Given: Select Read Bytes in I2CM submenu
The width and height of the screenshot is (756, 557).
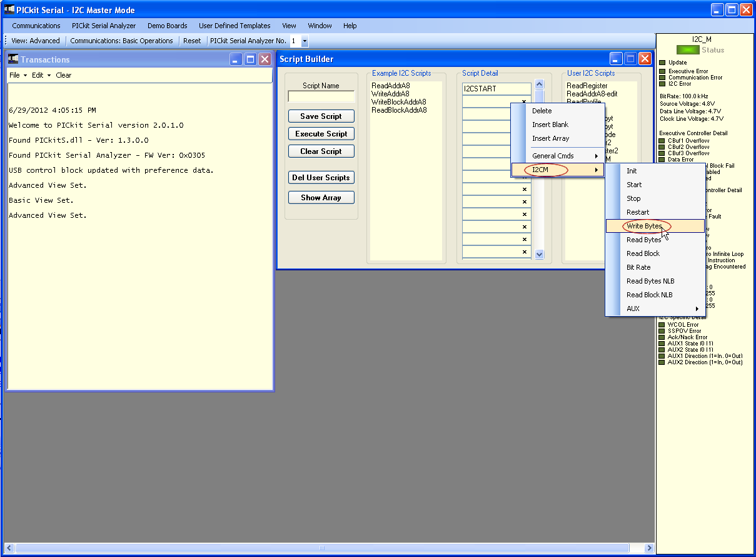Looking at the screenshot, I should (655, 240).
